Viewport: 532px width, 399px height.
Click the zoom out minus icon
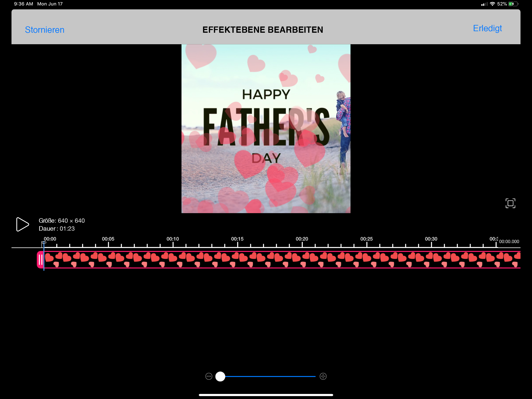pos(209,376)
